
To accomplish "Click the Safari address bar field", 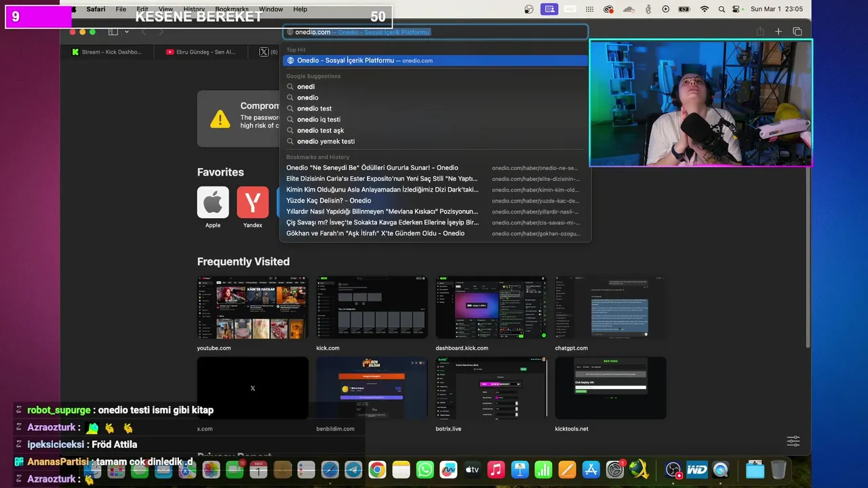I will (x=435, y=32).
